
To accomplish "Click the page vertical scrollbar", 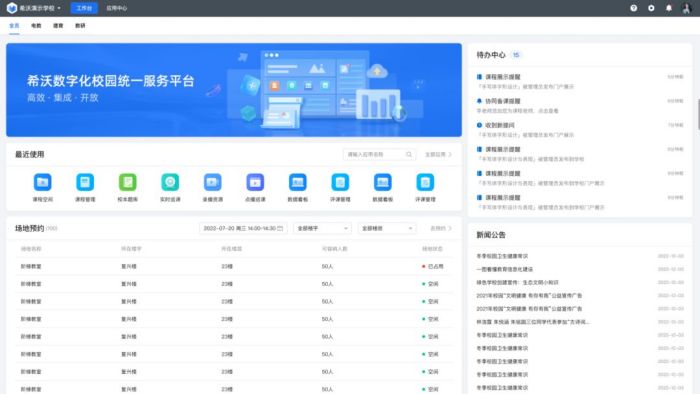I will point(698,115).
